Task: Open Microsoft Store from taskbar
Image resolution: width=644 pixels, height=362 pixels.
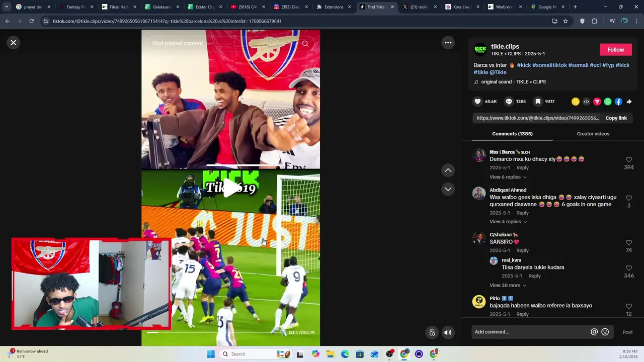Action: pos(360,354)
